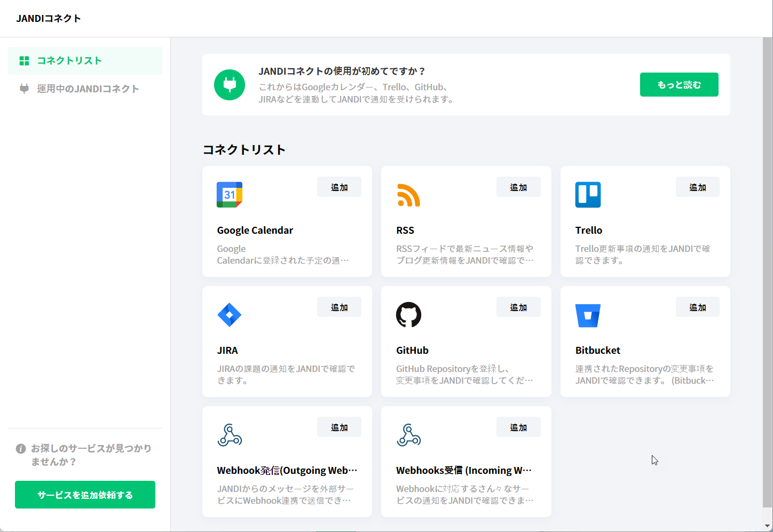Click the GitHub card title

pos(412,351)
